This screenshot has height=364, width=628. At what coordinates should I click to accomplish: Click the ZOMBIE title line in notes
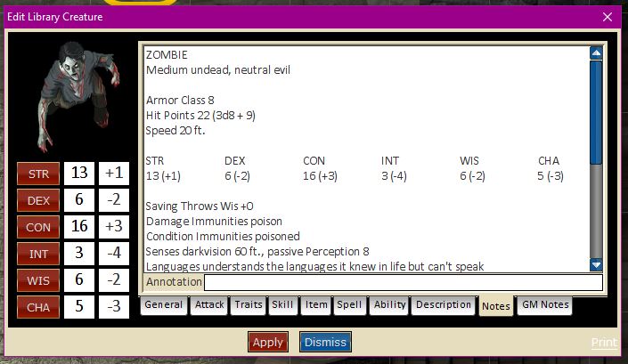click(x=167, y=55)
